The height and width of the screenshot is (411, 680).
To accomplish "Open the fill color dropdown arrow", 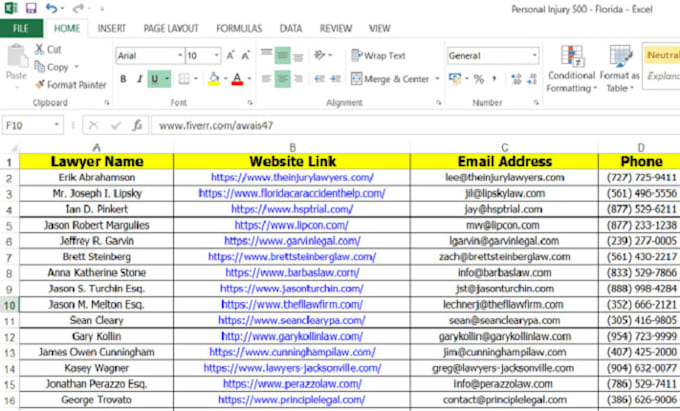I will [x=226, y=79].
